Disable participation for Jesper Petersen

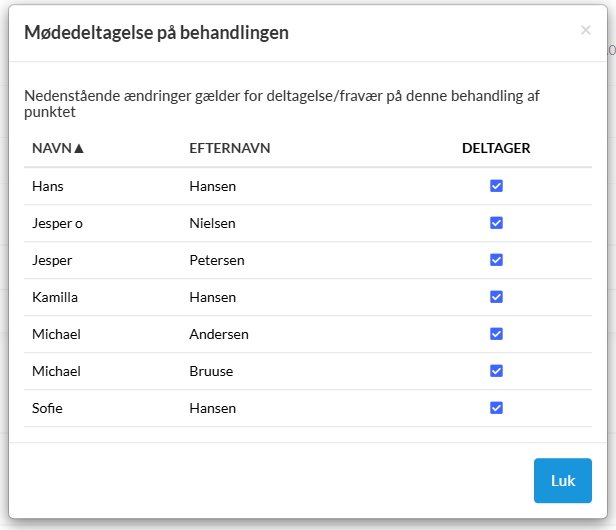496,260
